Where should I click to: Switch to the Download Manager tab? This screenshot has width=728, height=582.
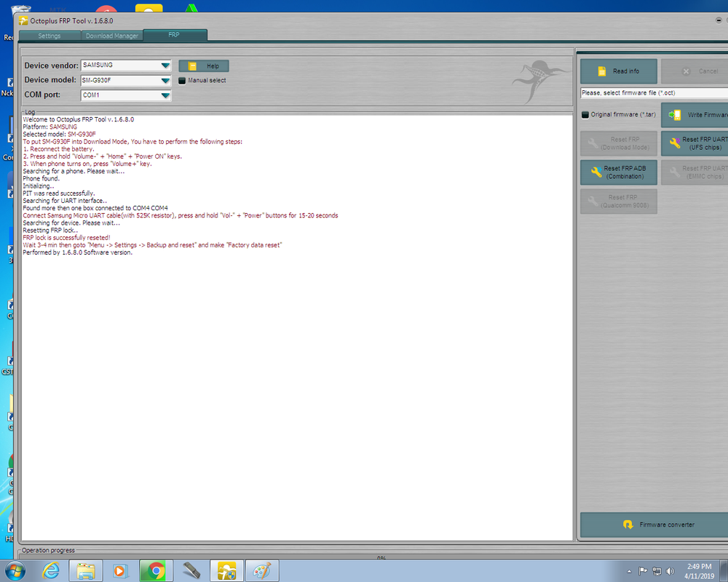[x=112, y=36]
